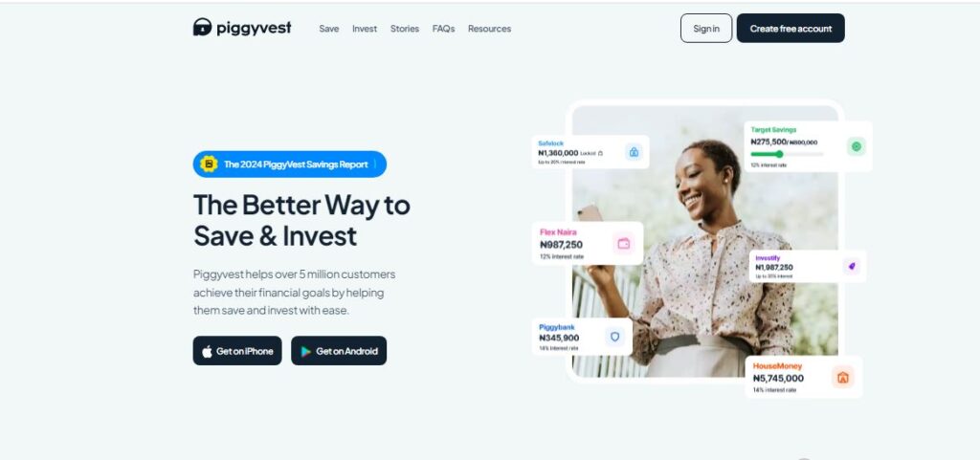
Task: Go to the Stories page
Action: (x=405, y=29)
